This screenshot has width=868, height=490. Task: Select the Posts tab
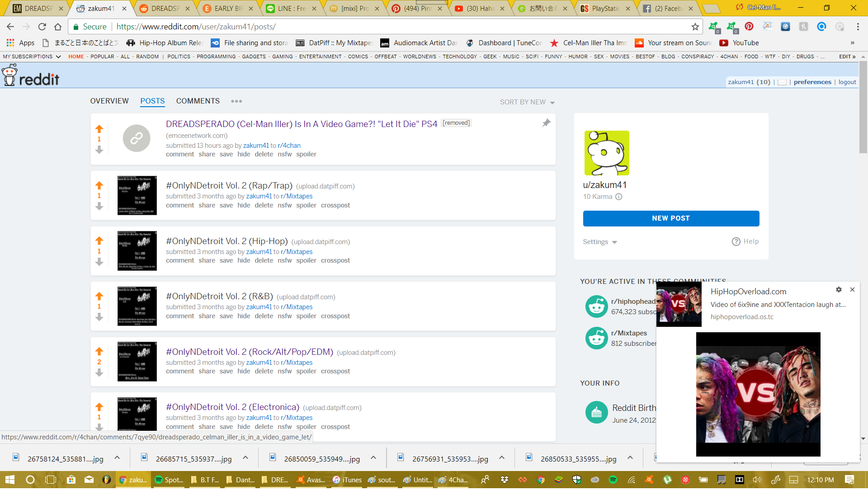coord(152,101)
